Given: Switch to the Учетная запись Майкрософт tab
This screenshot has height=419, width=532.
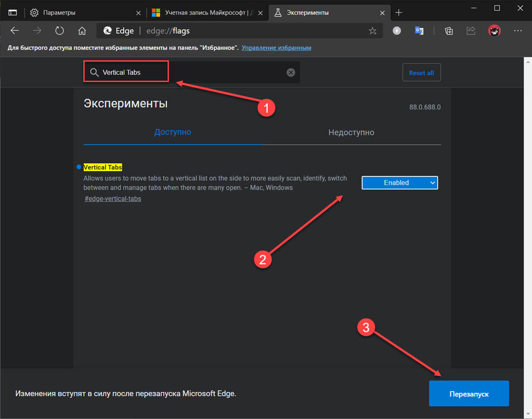Looking at the screenshot, I should [207, 12].
